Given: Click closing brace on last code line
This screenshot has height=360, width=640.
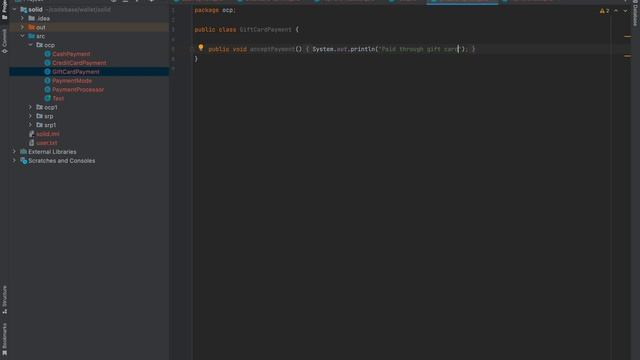Looking at the screenshot, I should click(x=196, y=59).
